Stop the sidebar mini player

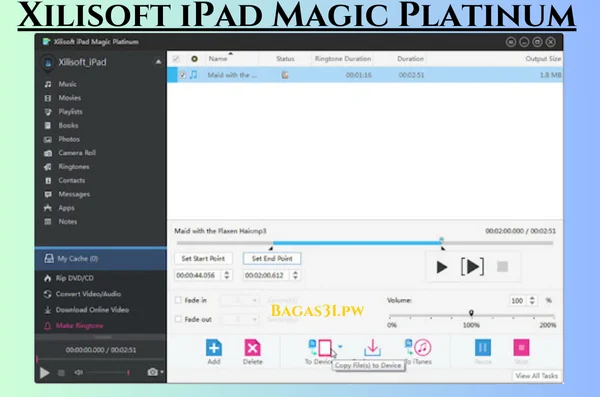tap(61, 372)
